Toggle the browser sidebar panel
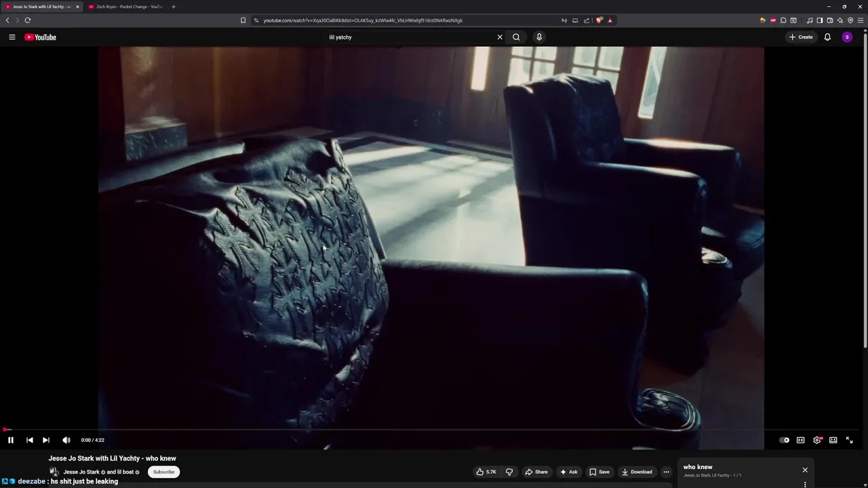Image resolution: width=868 pixels, height=488 pixels. click(x=820, y=20)
